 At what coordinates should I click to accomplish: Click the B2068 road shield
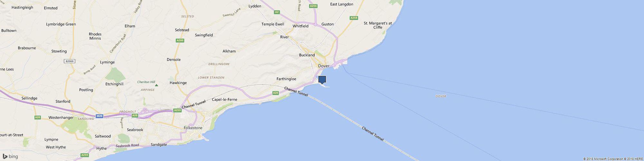coord(69,61)
